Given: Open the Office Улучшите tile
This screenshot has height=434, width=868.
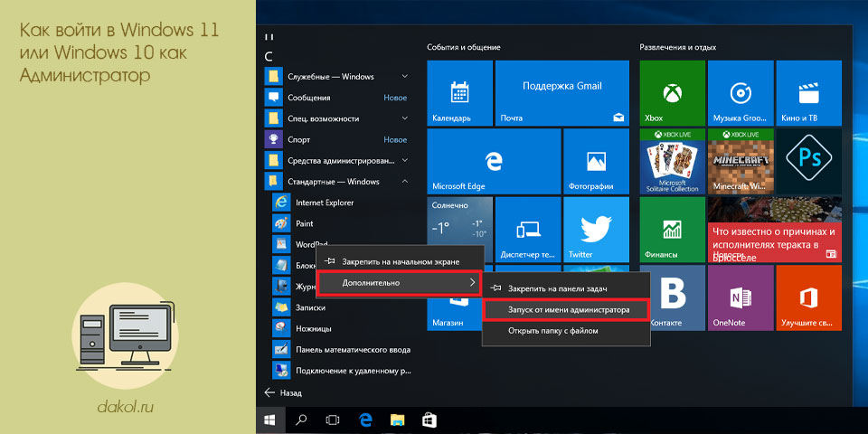Looking at the screenshot, I should (x=808, y=297).
